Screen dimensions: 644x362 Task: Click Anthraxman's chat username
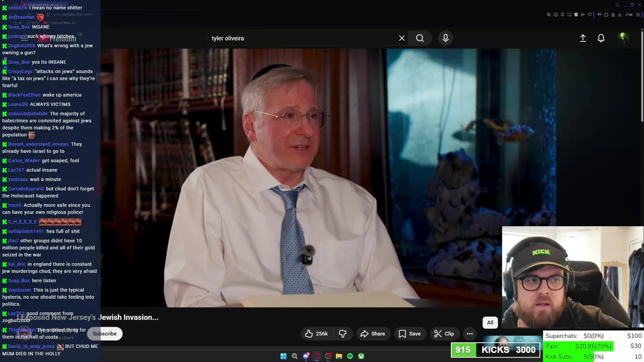pos(21,18)
